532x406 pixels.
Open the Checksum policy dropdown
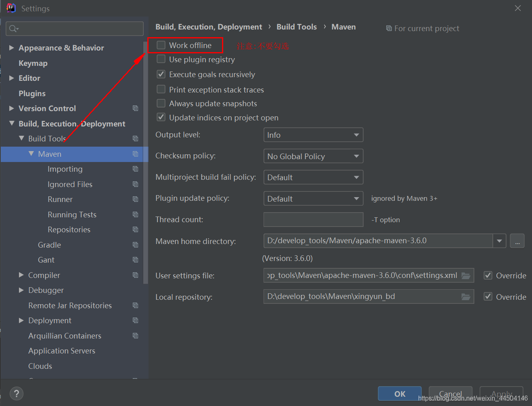coord(313,156)
